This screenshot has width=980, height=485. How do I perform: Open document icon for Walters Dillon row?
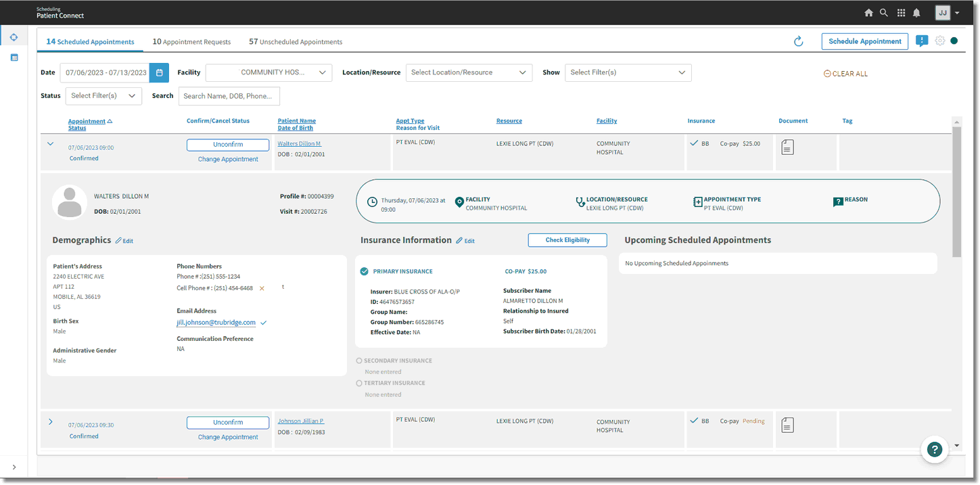[x=787, y=147]
